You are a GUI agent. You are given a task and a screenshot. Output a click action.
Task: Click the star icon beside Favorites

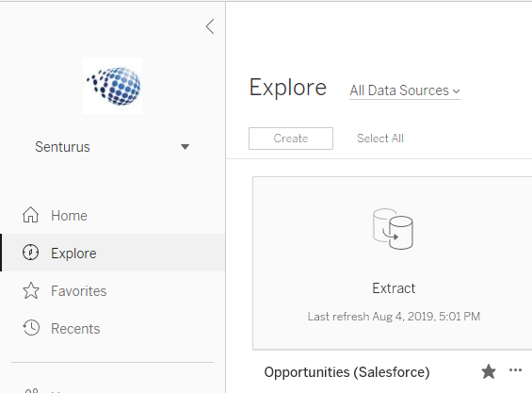[31, 291]
